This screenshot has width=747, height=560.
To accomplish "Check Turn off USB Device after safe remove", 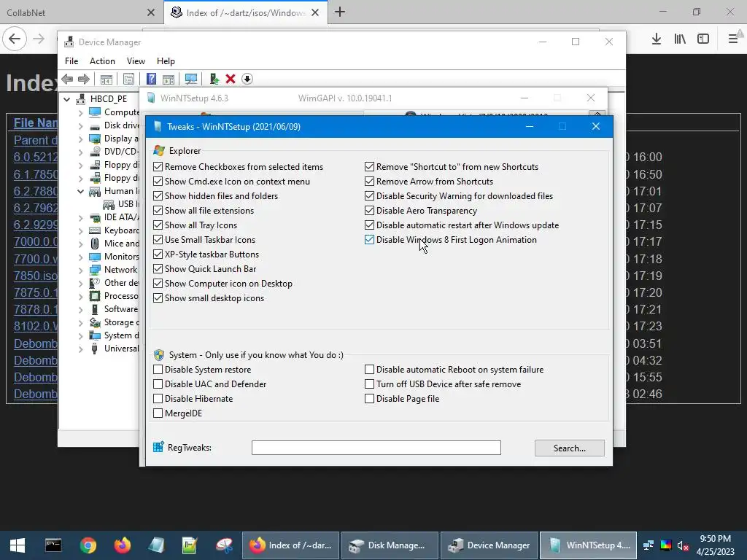I will (369, 384).
